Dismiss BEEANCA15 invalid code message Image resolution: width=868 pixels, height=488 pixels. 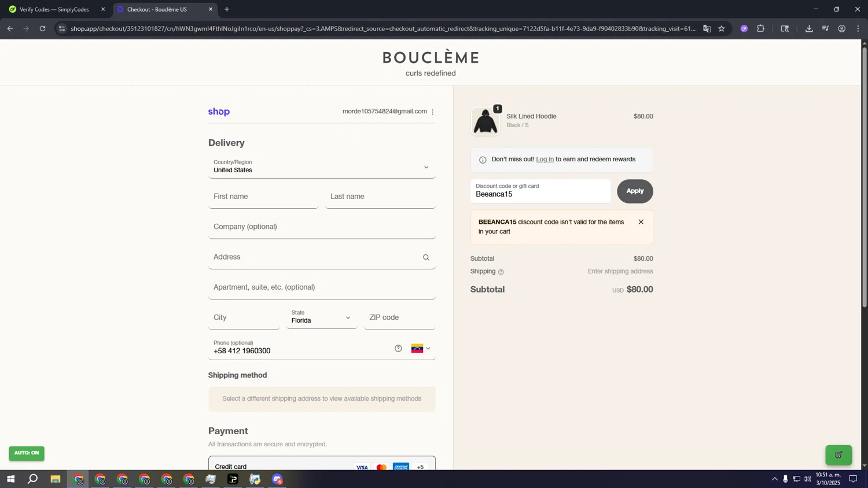tap(641, 222)
